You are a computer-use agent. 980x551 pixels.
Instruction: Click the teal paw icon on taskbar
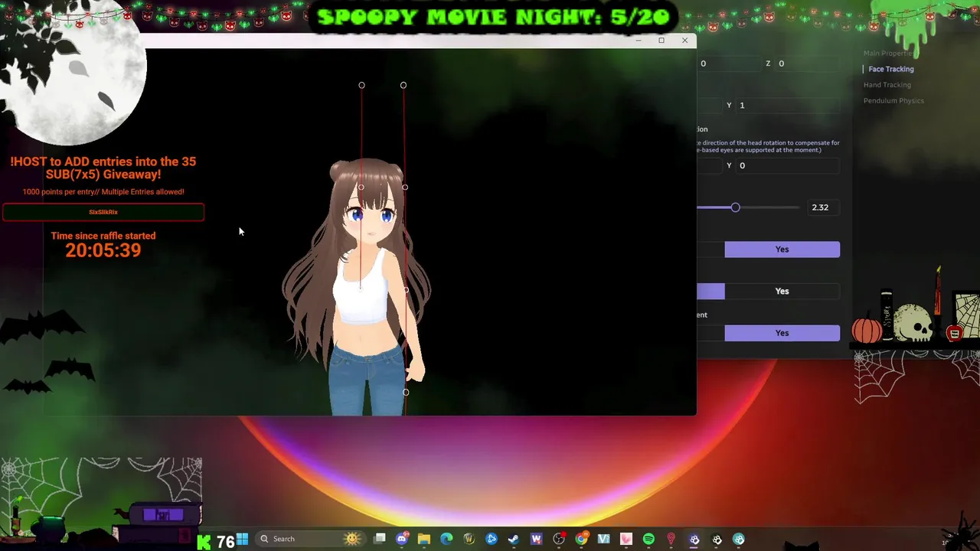(739, 539)
